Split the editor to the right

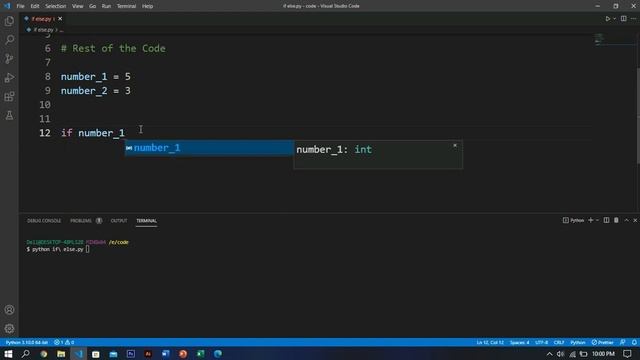point(624,19)
